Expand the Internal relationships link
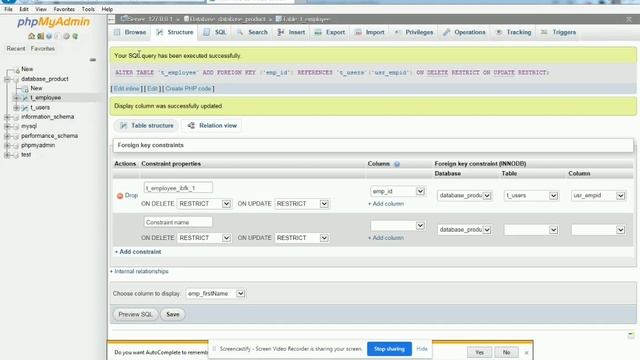 click(x=139, y=271)
